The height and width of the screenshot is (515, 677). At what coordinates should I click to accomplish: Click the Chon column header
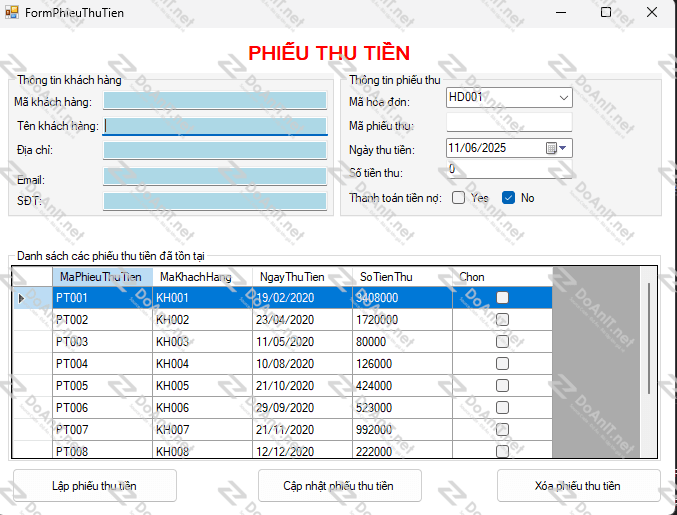pyautogui.click(x=502, y=277)
